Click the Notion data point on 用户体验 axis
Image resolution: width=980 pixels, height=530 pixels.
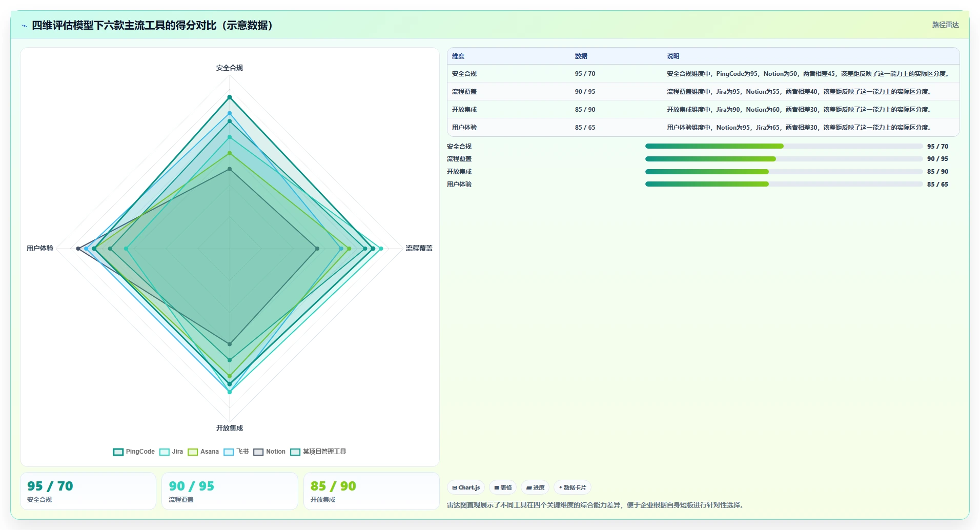(x=78, y=249)
